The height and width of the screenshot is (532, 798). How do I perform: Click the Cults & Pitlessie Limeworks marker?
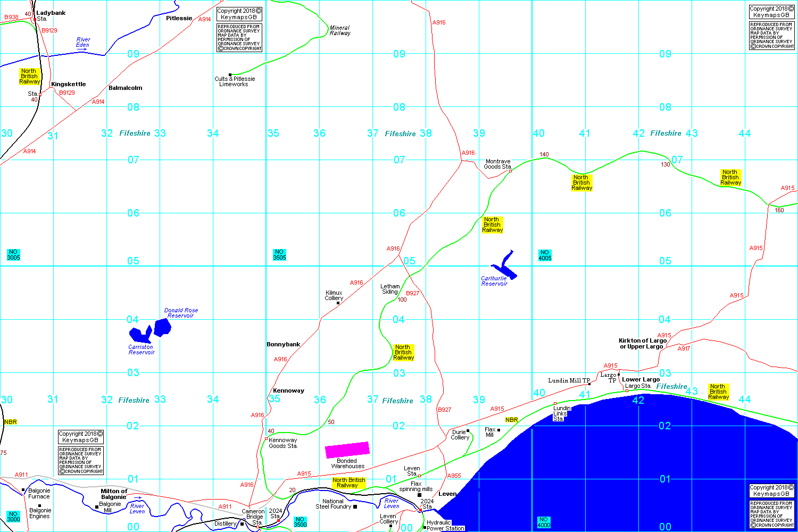tap(230, 74)
